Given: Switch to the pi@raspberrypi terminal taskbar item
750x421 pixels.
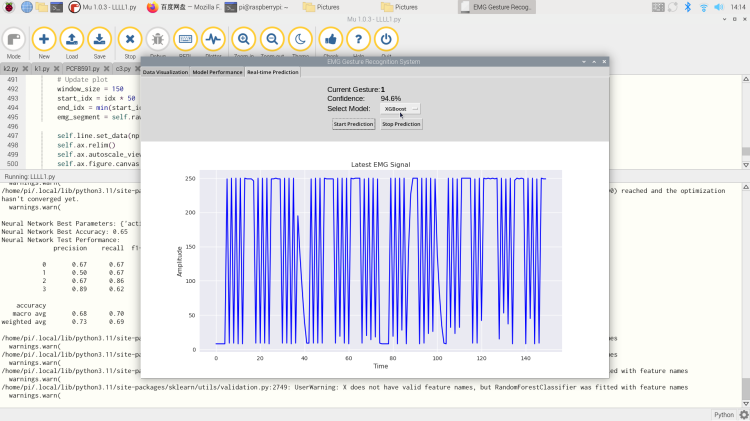Looking at the screenshot, I should 260,7.
